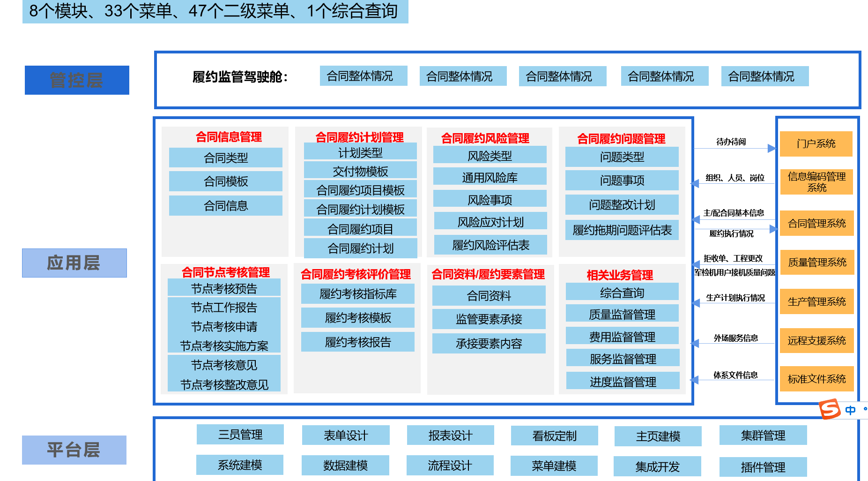Open the 综合查询 box

622,292
